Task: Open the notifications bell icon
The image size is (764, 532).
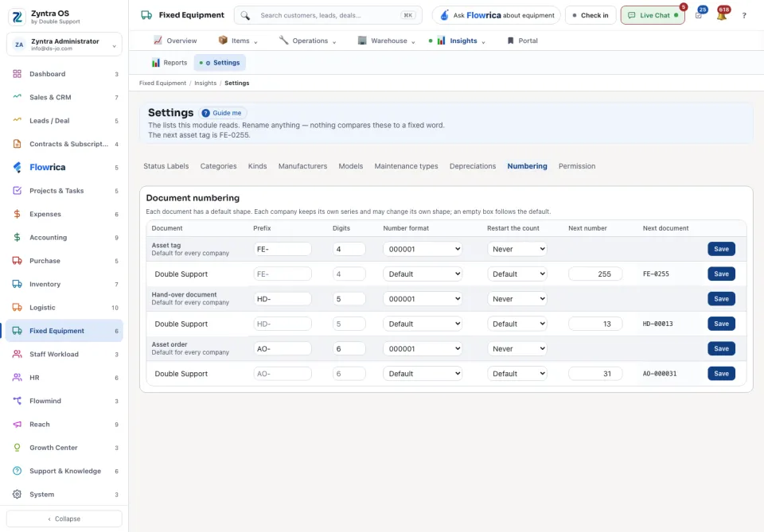Action: (x=722, y=16)
